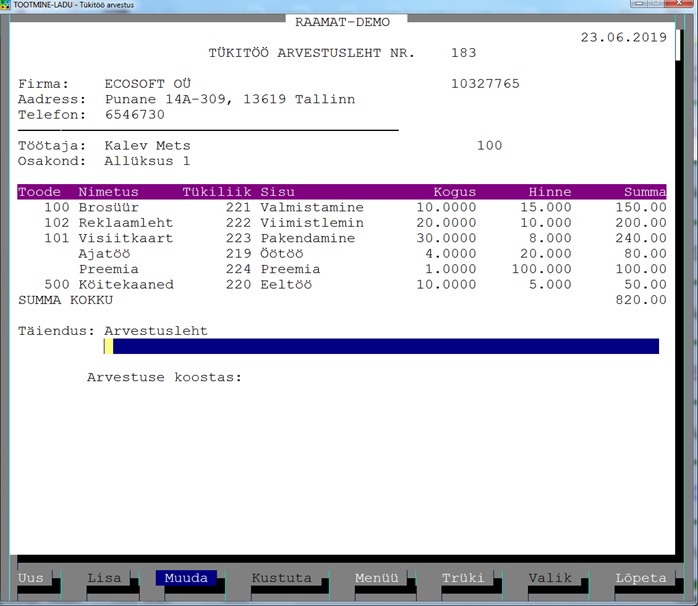Screen dimensions: 698x606
Task: Click the Summa column header
Action: pos(645,192)
